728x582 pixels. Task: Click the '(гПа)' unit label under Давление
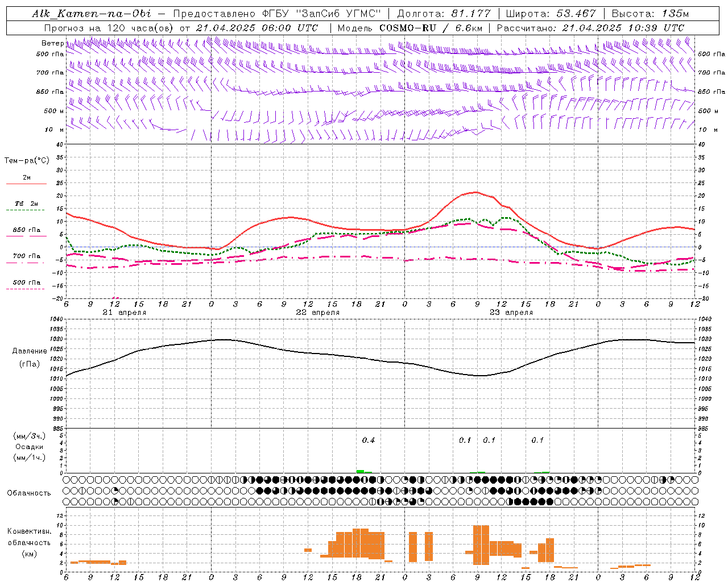[29, 364]
